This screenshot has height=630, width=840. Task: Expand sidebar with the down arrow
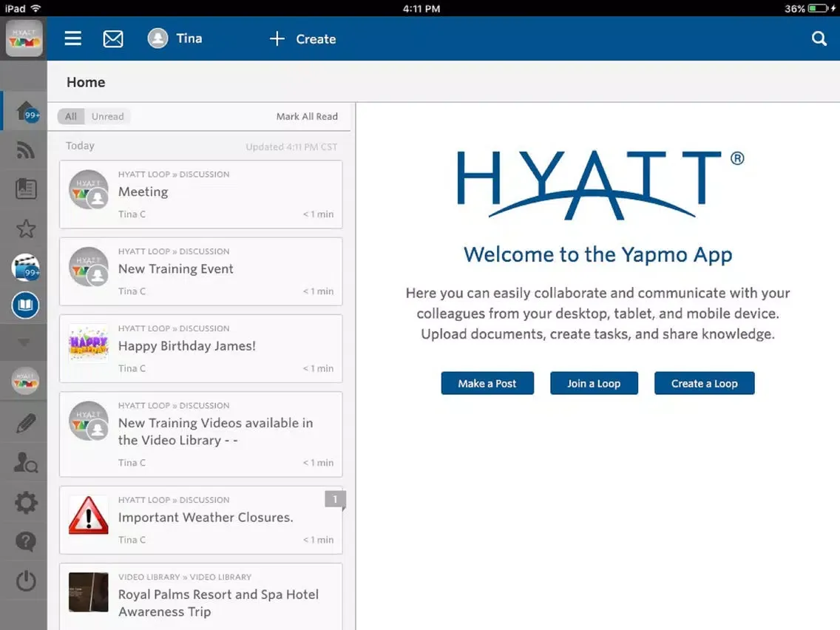point(24,342)
